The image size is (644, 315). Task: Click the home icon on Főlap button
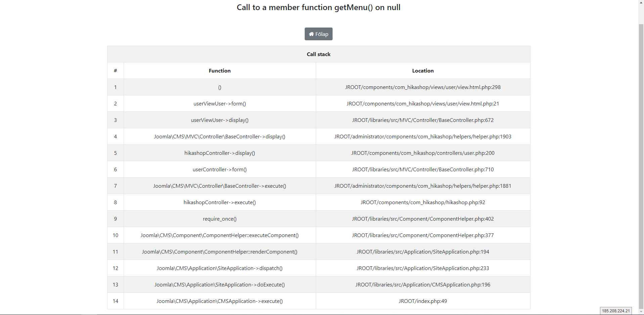point(311,34)
